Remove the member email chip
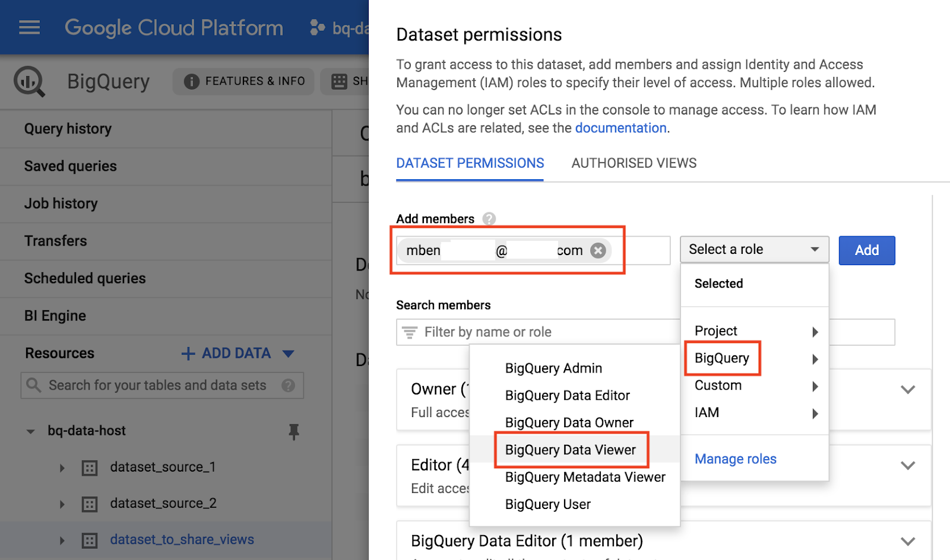Viewport: 950px width, 560px height. coord(598,250)
